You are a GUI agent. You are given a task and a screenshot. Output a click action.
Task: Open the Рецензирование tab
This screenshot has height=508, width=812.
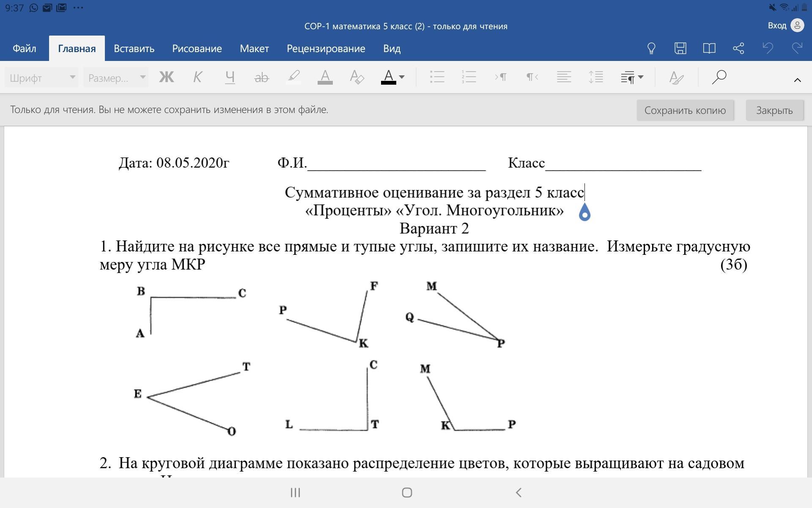326,49
